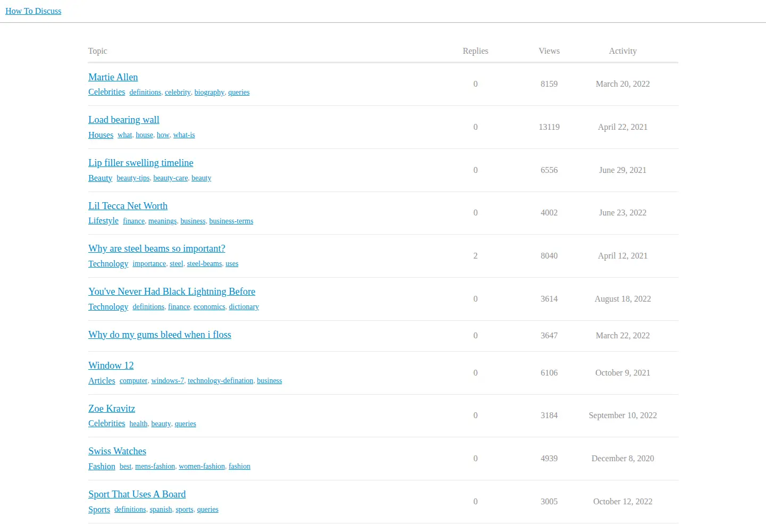Select the spanish tag
Screen dimensions: 766x532
[x=161, y=510]
